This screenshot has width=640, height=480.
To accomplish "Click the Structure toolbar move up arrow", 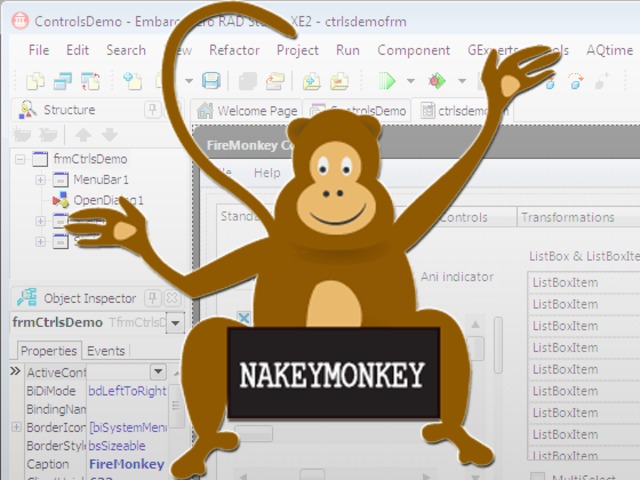I will tap(83, 134).
